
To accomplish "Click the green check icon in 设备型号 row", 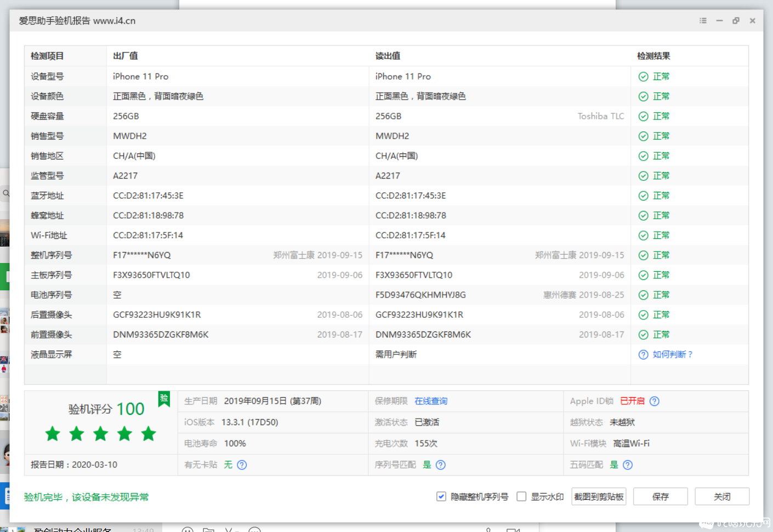I will click(644, 77).
